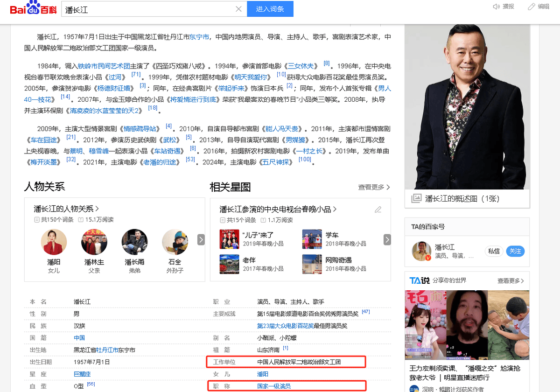Click the 潘长江 百家号 avatar

[x=421, y=251]
